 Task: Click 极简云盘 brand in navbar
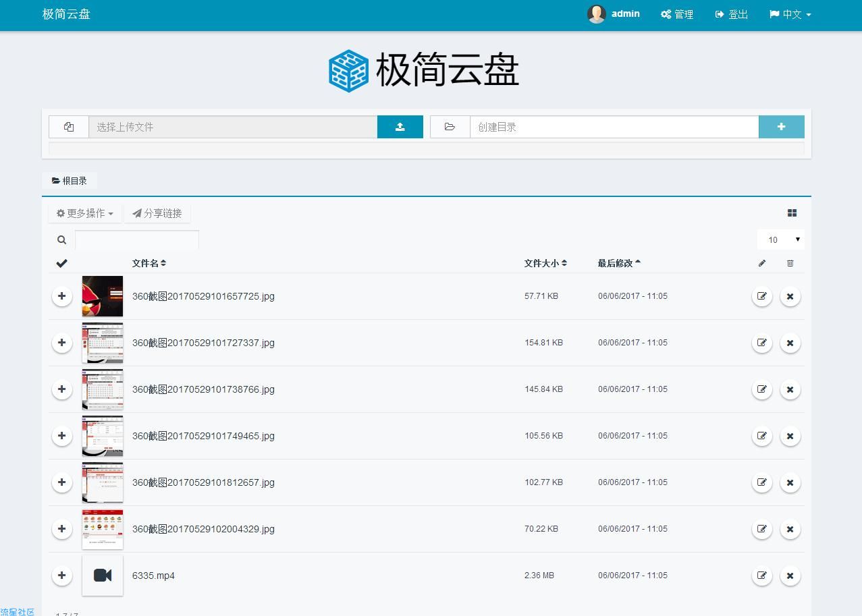[66, 14]
